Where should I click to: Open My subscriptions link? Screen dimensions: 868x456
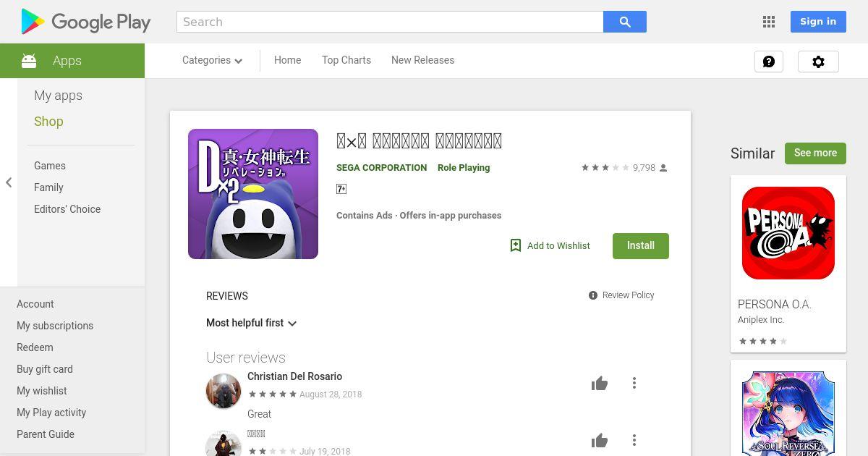click(x=55, y=326)
